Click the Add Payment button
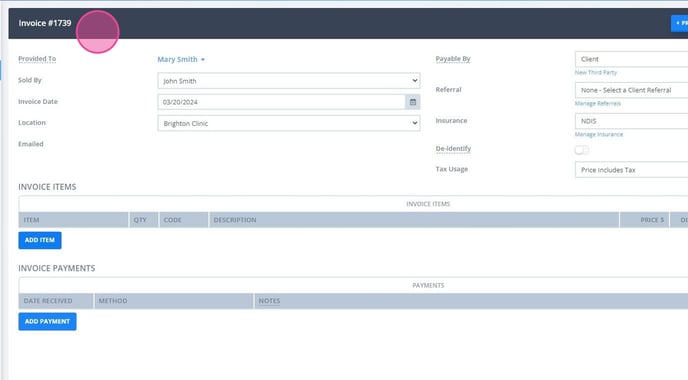Viewport: 688px width, 380px height. (47, 321)
